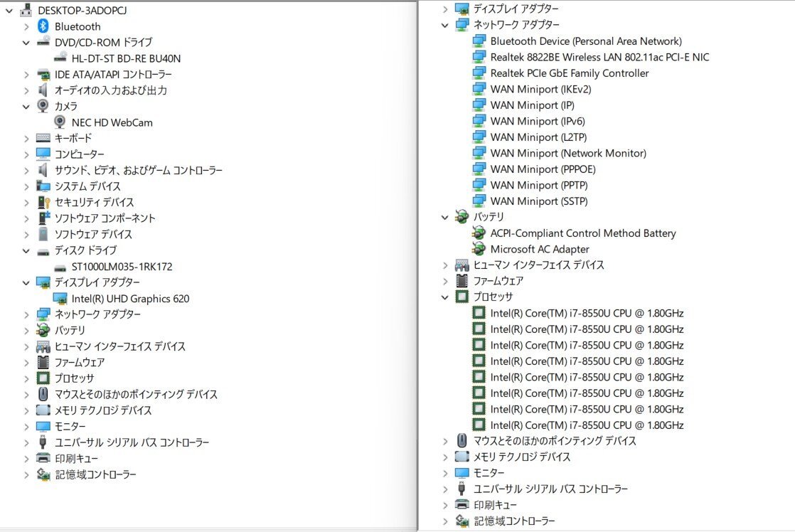Collapse ネットワーク アダプター in right pane
This screenshot has width=795, height=532.
444,25
